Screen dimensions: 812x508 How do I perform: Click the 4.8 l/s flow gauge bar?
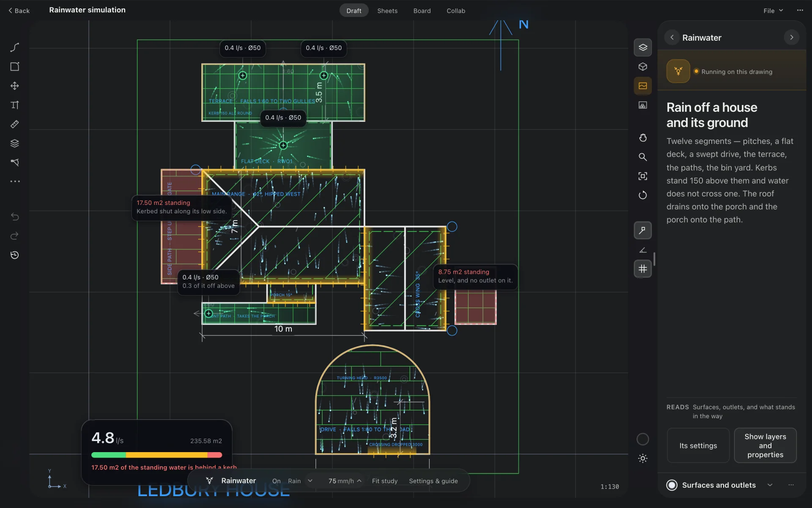tap(156, 455)
